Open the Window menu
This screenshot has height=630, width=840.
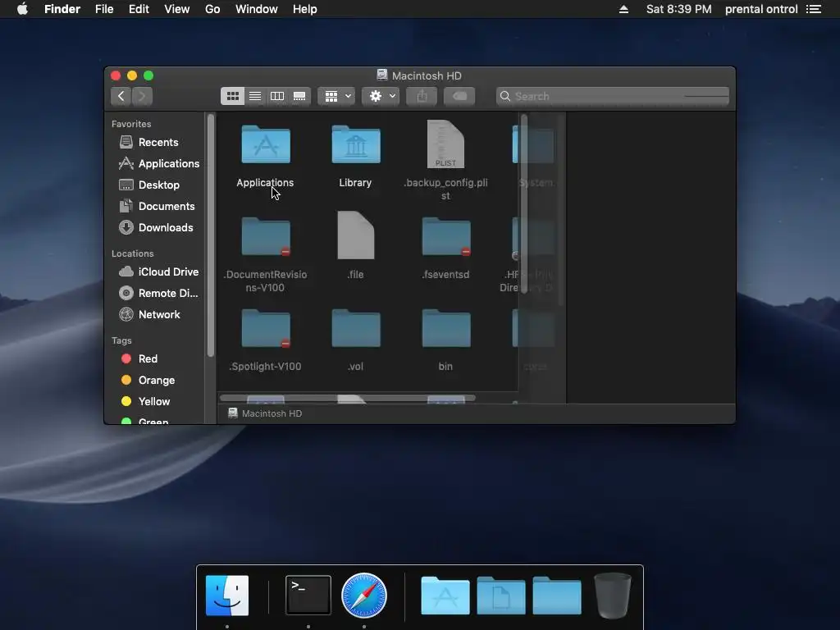(x=257, y=9)
